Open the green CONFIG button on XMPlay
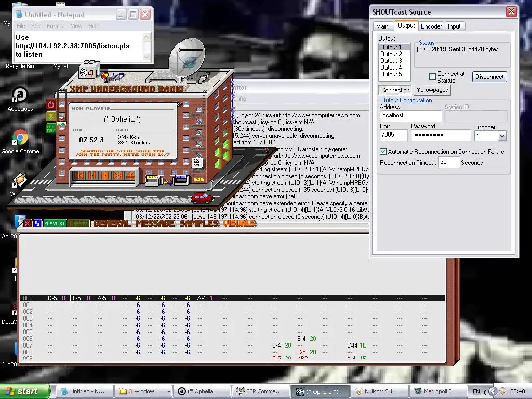Image resolution: width=532 pixels, height=399 pixels. (50, 129)
